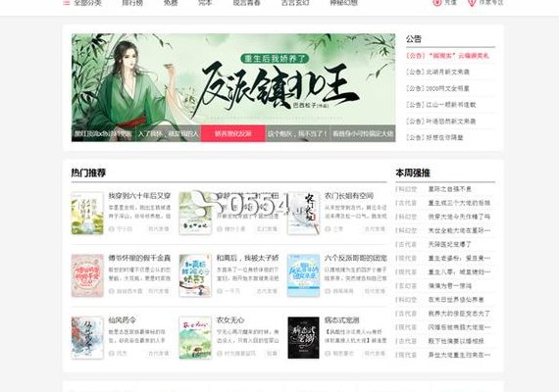Open the 现言青春 nav item
Image resolution: width=559 pixels, height=392 pixels.
247,3
